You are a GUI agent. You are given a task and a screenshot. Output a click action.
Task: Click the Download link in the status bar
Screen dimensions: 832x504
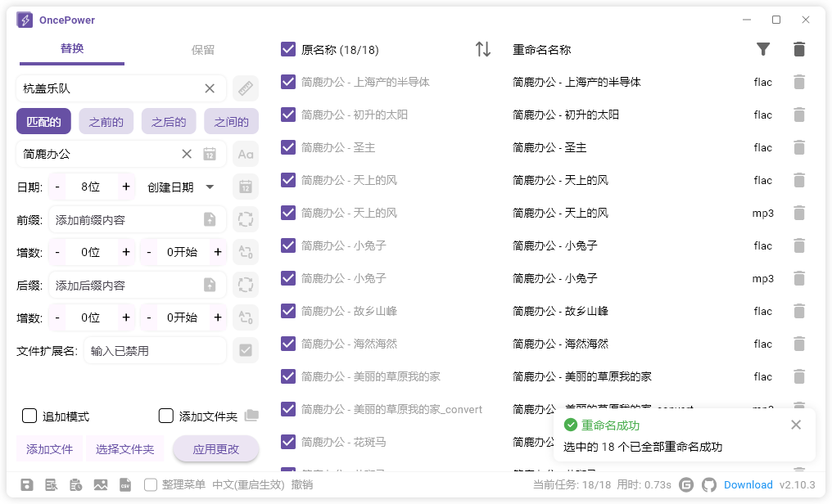tap(748, 484)
